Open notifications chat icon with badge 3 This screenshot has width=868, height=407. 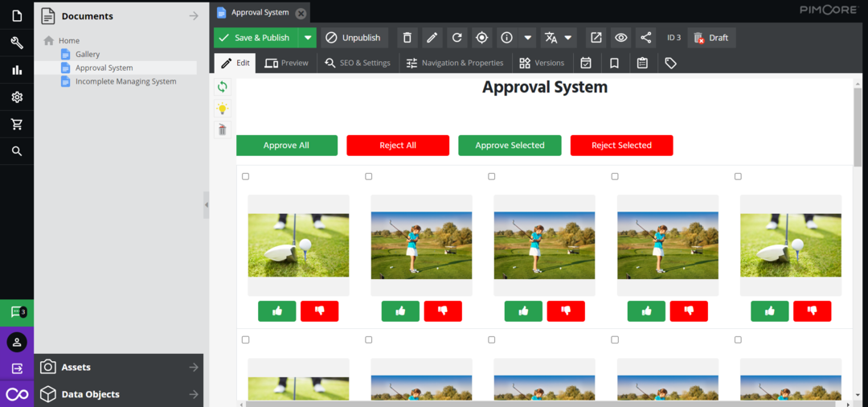[x=17, y=313]
